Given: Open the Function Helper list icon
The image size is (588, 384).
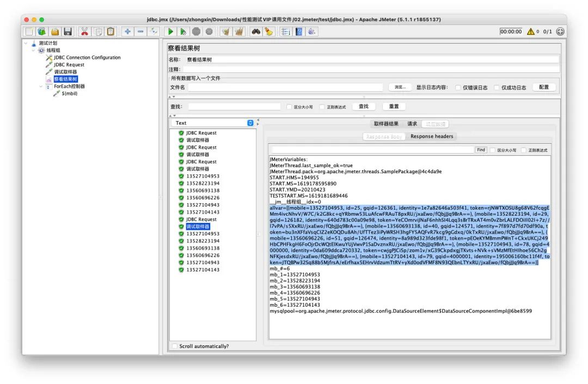Looking at the screenshot, I should pyautogui.click(x=286, y=32).
